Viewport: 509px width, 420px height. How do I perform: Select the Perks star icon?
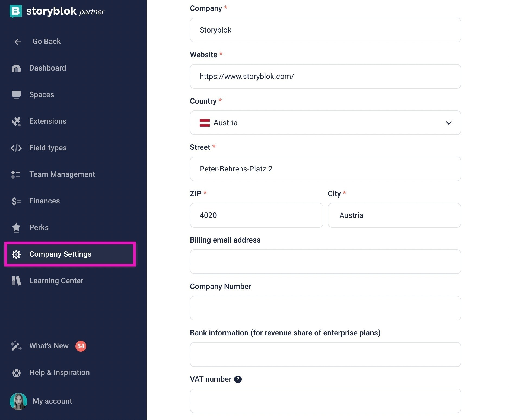tap(16, 228)
